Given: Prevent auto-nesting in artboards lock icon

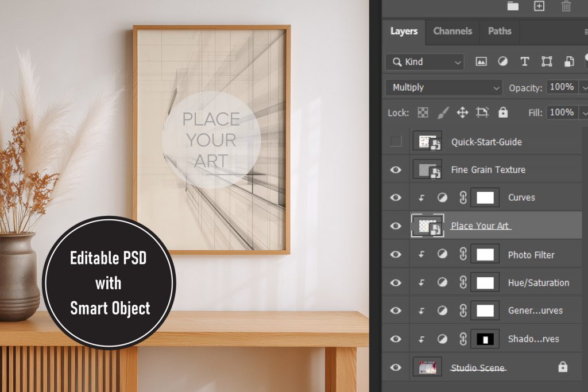Looking at the screenshot, I should pos(482,112).
